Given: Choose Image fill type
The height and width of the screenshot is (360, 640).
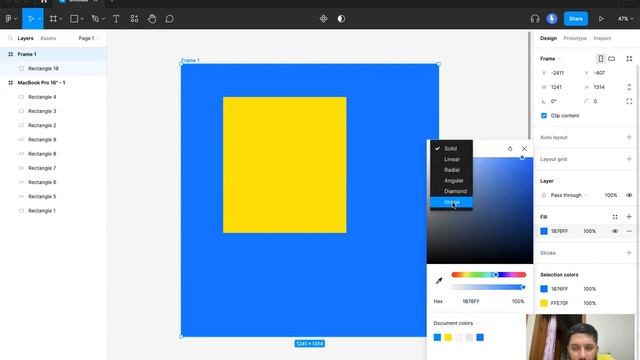Looking at the screenshot, I should point(451,202).
